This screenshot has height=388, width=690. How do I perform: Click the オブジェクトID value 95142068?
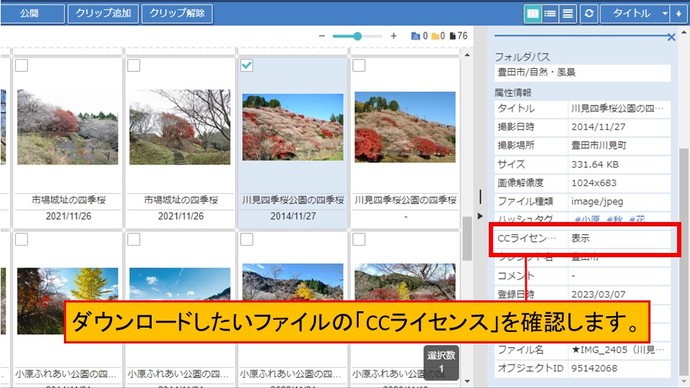click(594, 368)
